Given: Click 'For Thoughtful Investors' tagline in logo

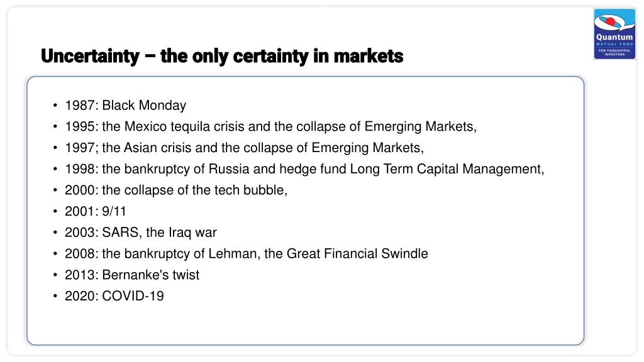Looking at the screenshot, I should [x=614, y=52].
